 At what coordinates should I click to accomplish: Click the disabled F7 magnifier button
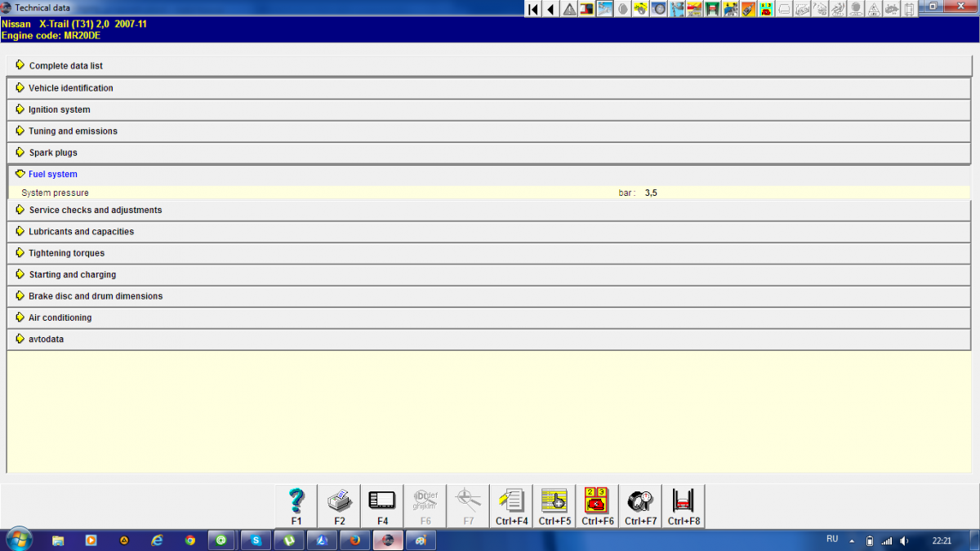(469, 506)
